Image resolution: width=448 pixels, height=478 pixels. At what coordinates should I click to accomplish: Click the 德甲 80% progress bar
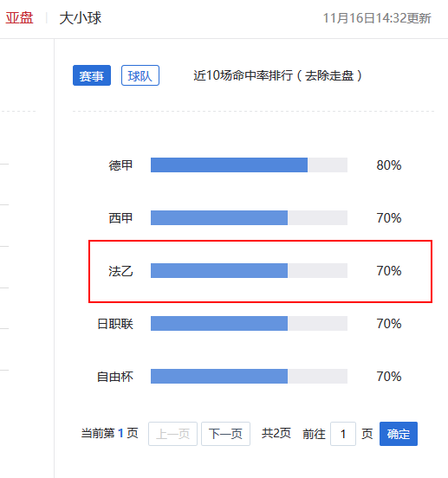point(250,165)
